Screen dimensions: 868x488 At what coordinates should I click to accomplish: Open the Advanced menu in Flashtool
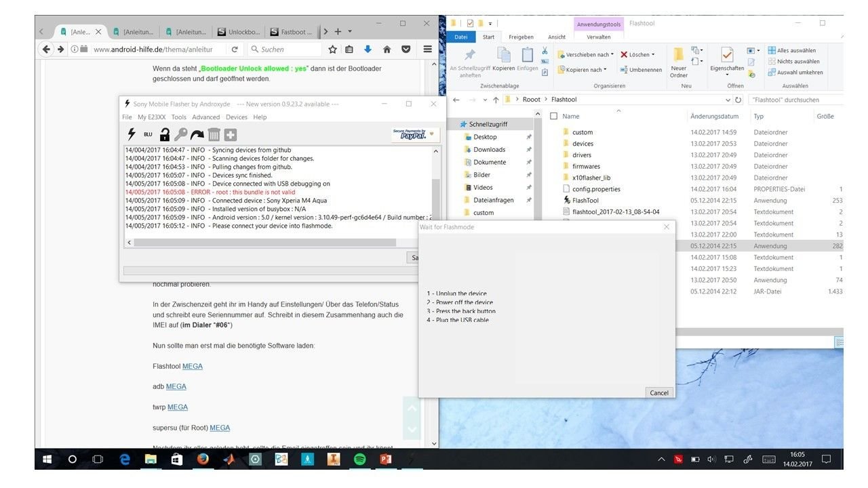[205, 117]
